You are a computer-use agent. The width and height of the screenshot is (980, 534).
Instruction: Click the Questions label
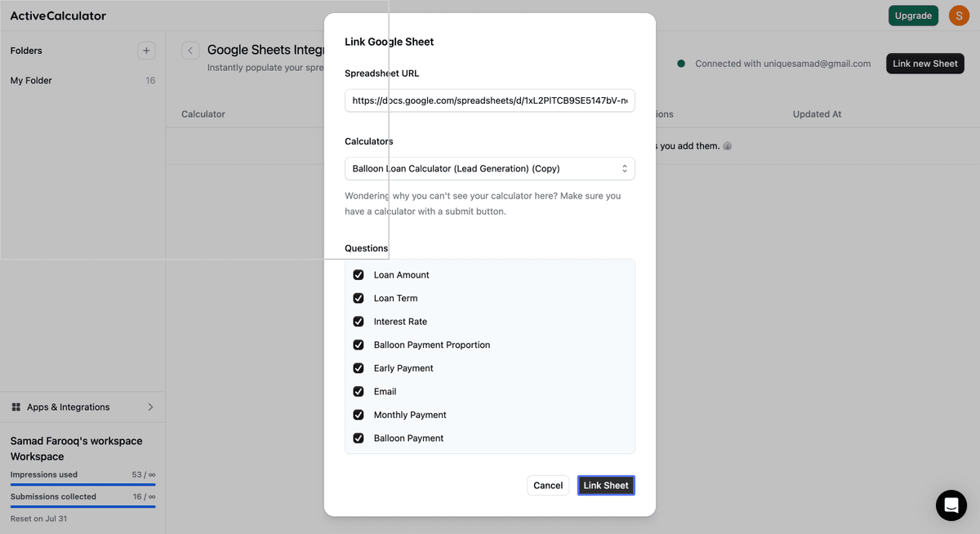tap(367, 248)
